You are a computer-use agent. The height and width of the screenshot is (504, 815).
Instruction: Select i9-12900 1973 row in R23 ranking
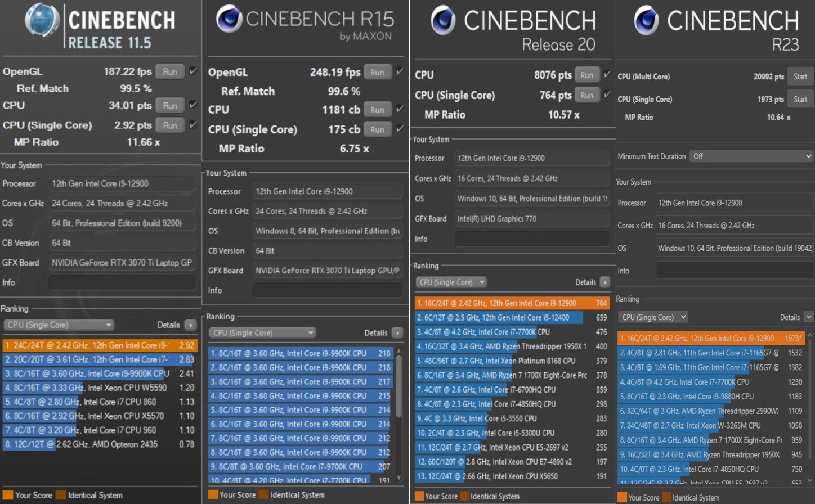click(x=711, y=338)
